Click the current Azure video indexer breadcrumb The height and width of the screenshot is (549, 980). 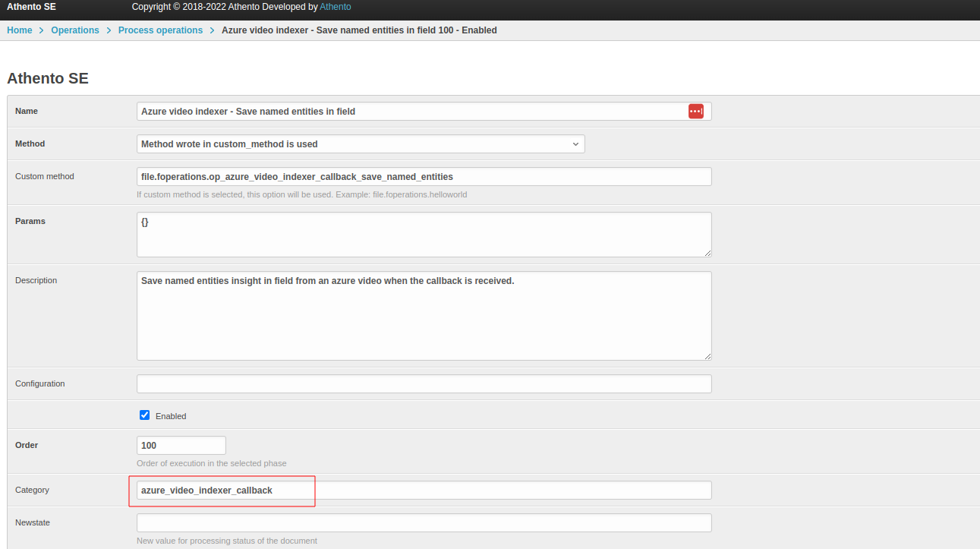pyautogui.click(x=359, y=30)
